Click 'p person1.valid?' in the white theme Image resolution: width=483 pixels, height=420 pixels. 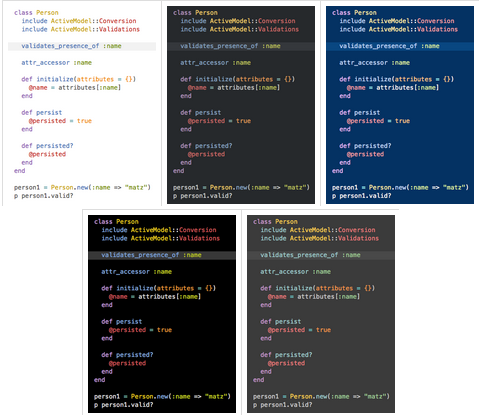[x=44, y=196]
